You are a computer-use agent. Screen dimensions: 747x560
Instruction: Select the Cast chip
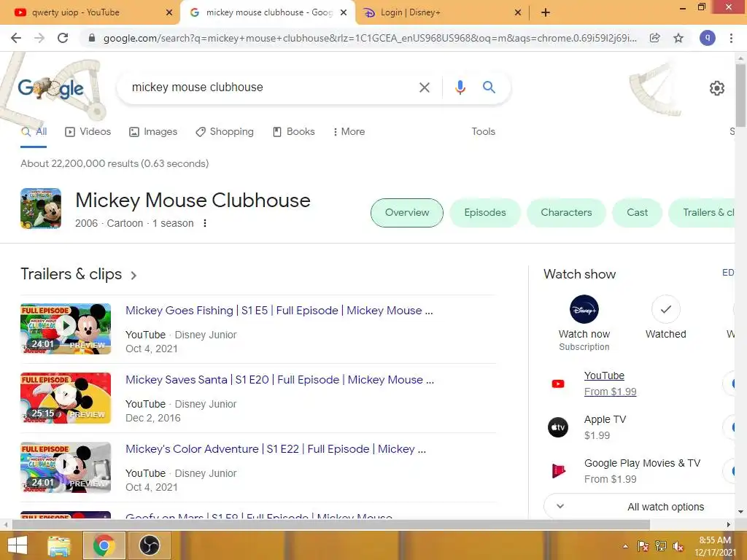(637, 213)
